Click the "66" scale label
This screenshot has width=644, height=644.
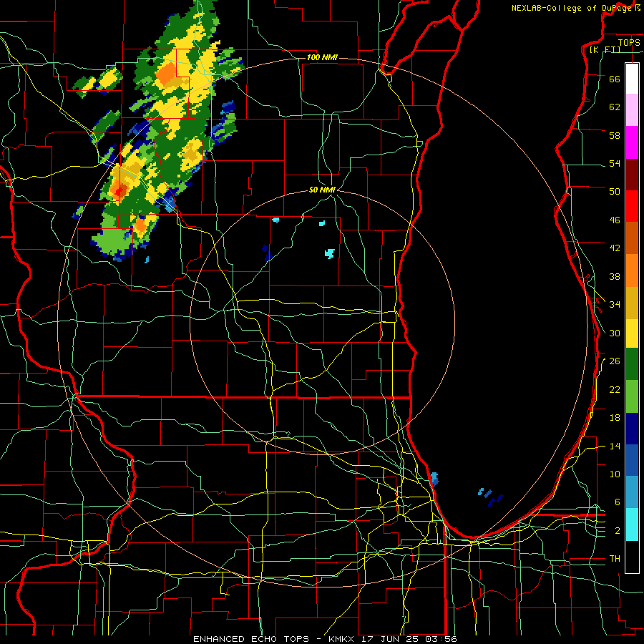click(615, 79)
